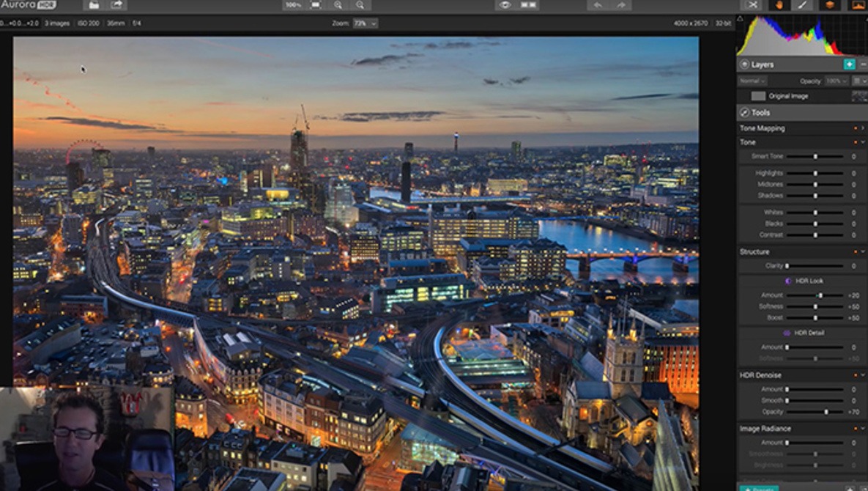
Task: Adjust the Smart Tone slider
Action: click(x=815, y=157)
